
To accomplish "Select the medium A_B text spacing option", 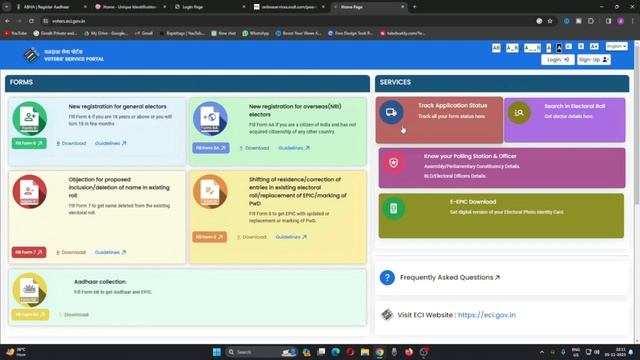I will tap(512, 48).
